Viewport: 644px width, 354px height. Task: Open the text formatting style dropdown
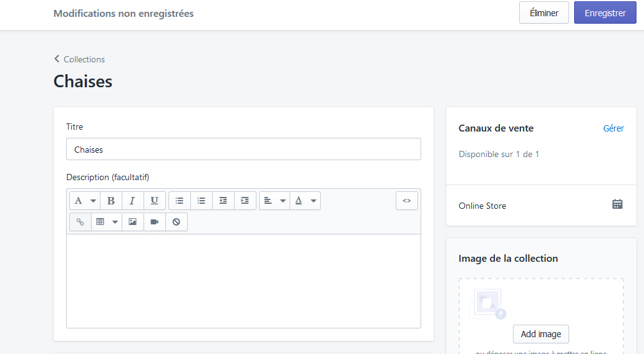coord(85,201)
